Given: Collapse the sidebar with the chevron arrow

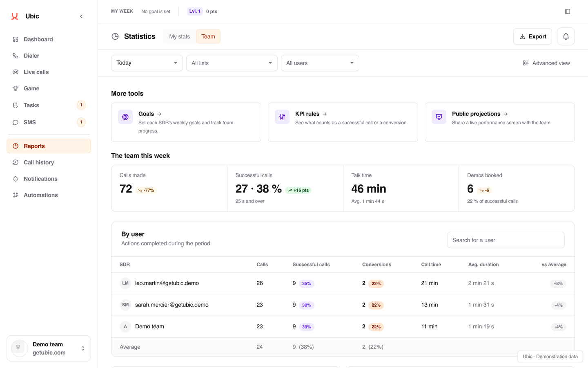Looking at the screenshot, I should [81, 16].
